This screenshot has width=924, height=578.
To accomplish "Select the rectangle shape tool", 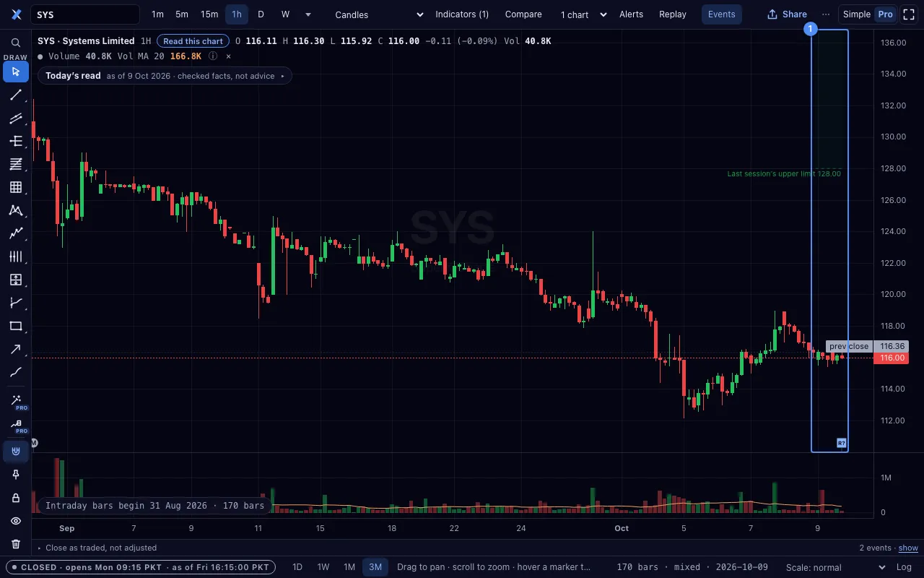I will tap(16, 326).
